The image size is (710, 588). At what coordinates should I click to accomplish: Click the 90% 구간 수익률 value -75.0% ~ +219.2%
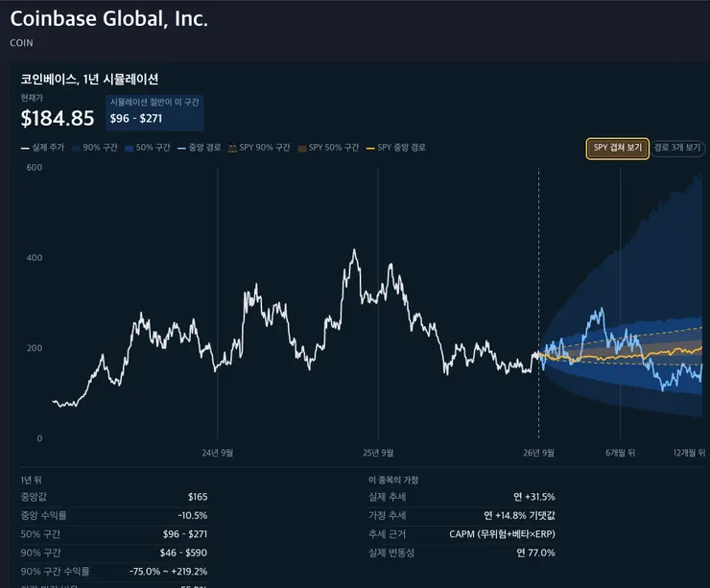(169, 572)
